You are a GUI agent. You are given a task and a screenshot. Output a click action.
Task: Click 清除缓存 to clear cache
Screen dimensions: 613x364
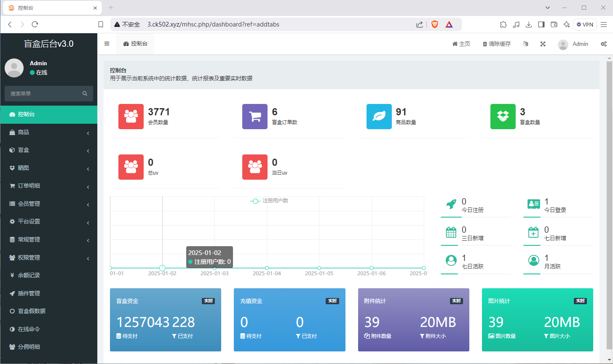pos(496,44)
